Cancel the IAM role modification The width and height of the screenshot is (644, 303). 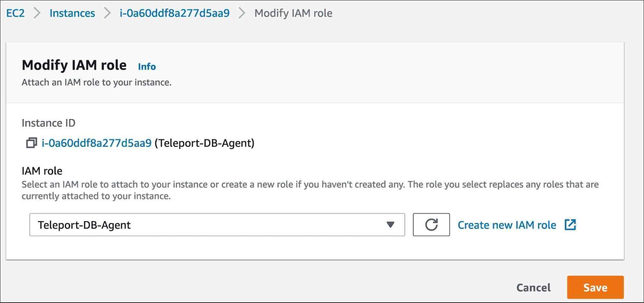coord(533,287)
